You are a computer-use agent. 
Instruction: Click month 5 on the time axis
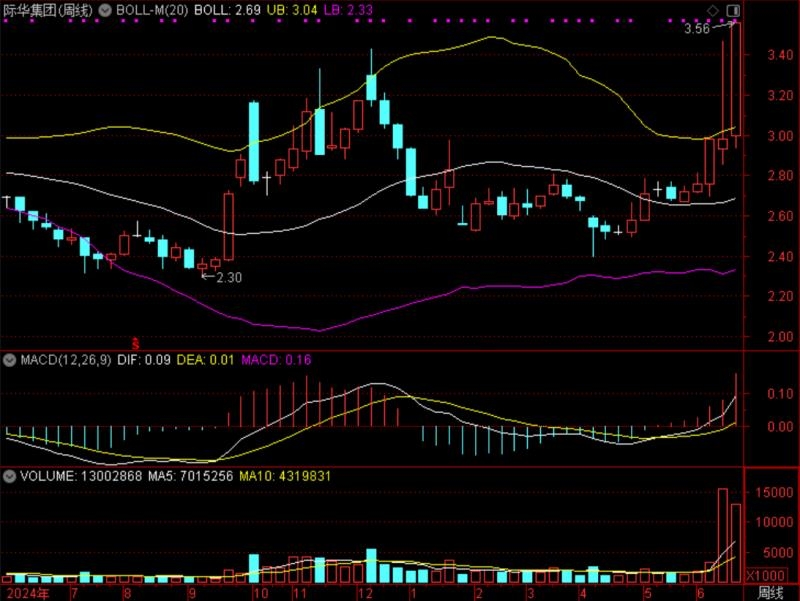pos(648,593)
